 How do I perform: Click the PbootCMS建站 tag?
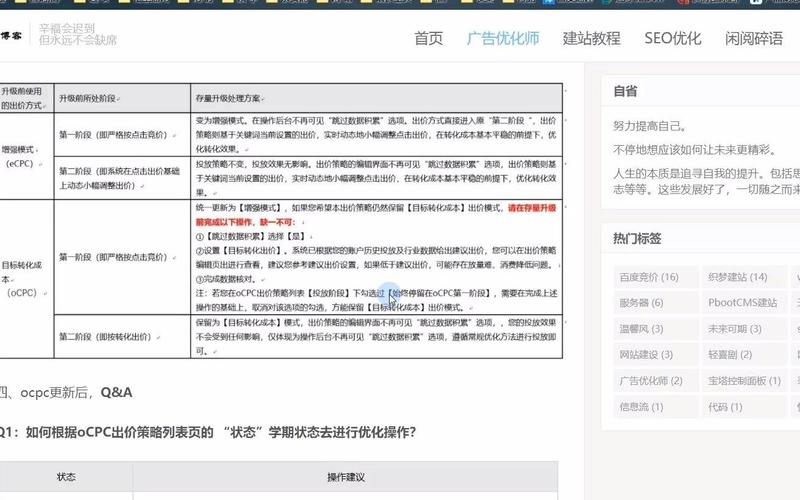point(742,303)
